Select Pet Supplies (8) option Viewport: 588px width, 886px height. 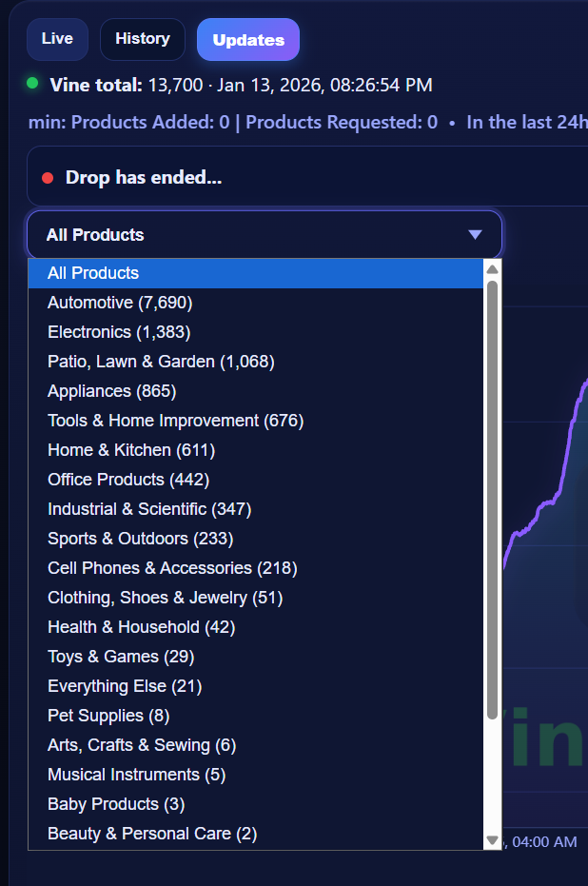[x=256, y=716]
